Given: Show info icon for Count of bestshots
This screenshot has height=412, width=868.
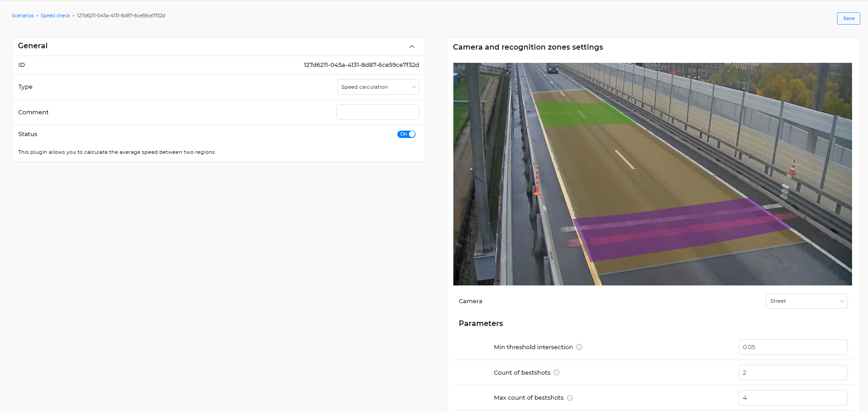Looking at the screenshot, I should [557, 372].
